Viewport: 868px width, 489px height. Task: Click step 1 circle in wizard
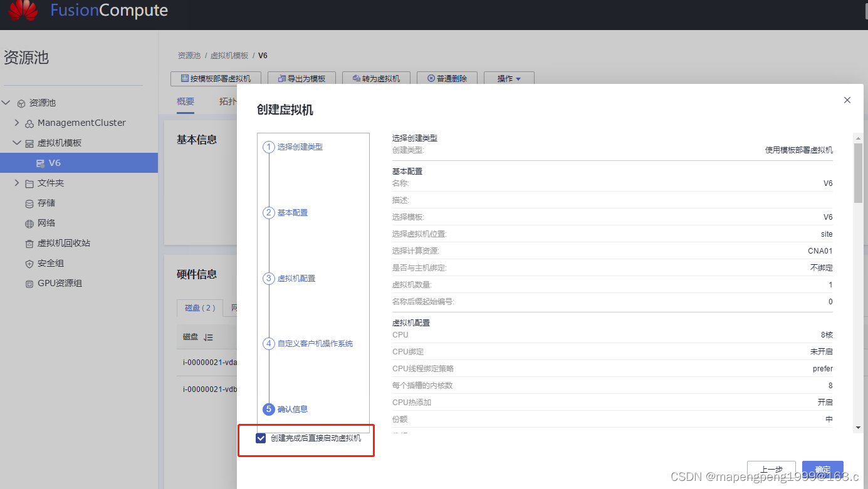pyautogui.click(x=269, y=147)
